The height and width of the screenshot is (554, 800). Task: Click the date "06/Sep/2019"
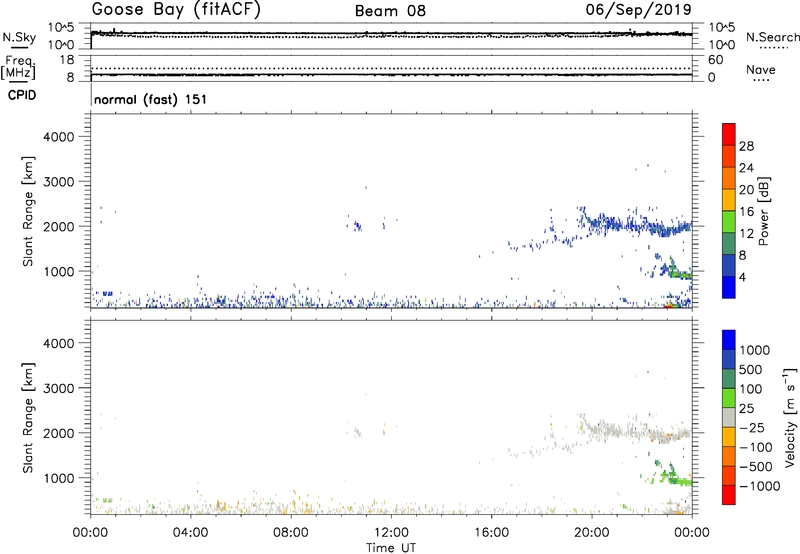click(x=638, y=10)
